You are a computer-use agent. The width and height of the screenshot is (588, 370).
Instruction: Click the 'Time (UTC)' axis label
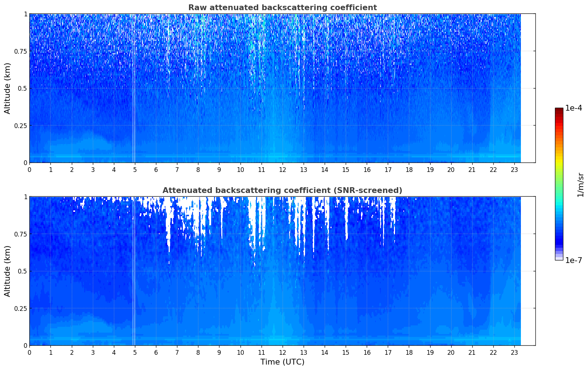click(282, 362)
